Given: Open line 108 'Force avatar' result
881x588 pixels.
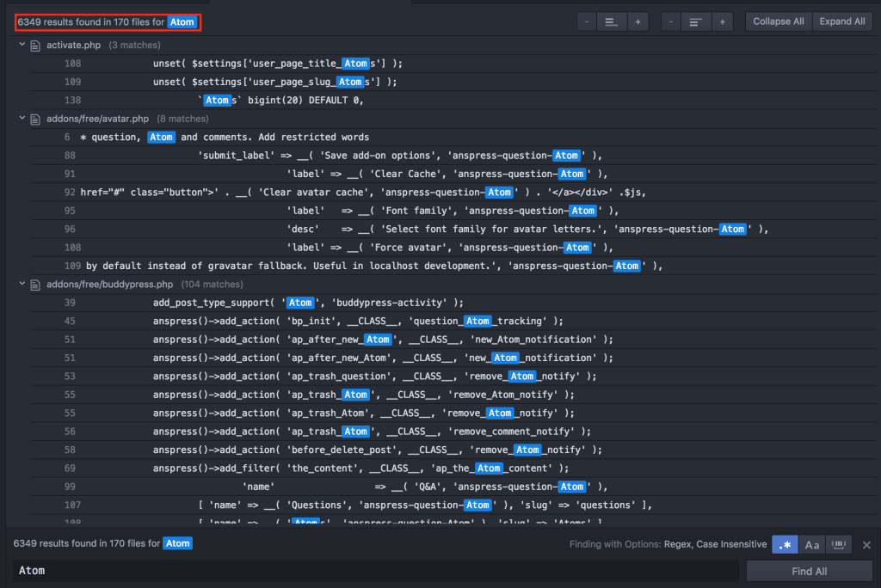Looking at the screenshot, I should pos(453,248).
